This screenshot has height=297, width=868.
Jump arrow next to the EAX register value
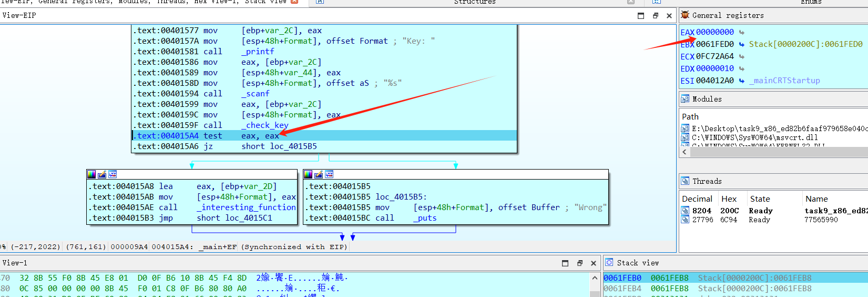click(x=742, y=32)
